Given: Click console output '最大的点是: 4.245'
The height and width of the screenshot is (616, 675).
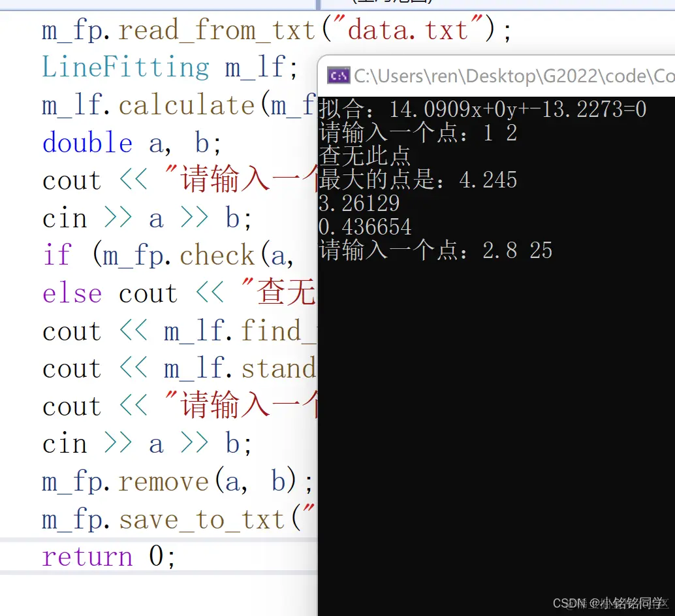Looking at the screenshot, I should coord(418,180).
